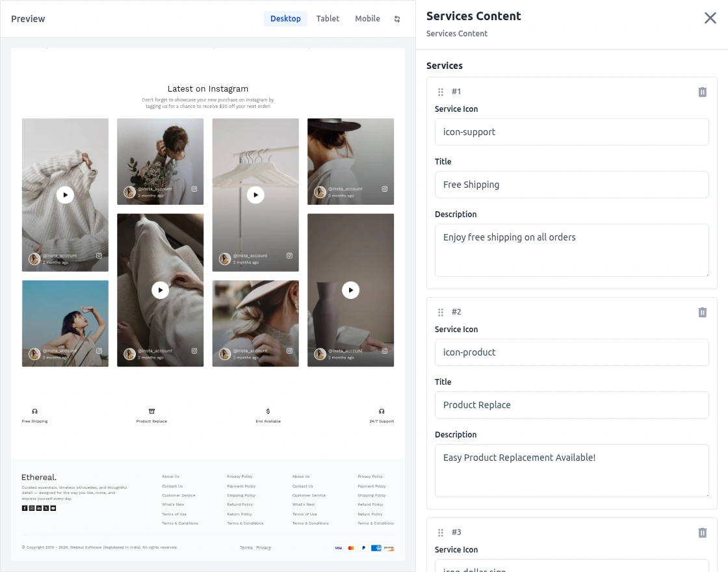
Task: Edit Service Icon field containing icon-support
Action: pos(571,132)
